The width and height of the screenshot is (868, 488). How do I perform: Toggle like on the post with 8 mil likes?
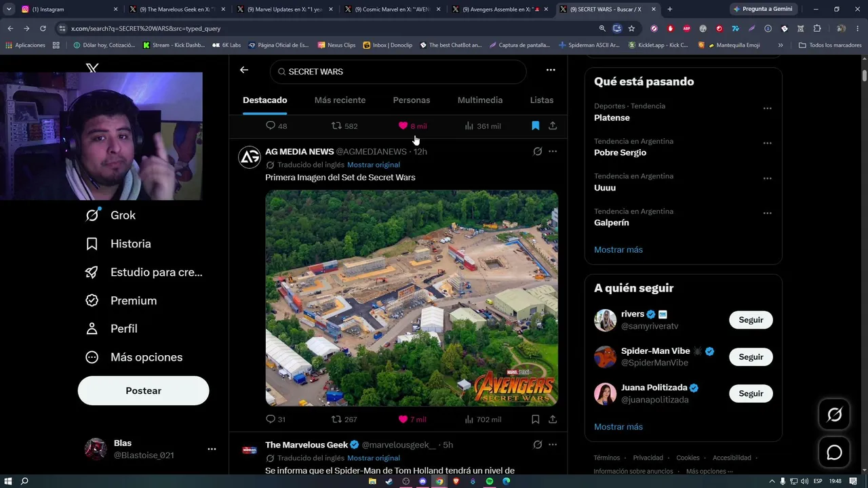coord(412,126)
